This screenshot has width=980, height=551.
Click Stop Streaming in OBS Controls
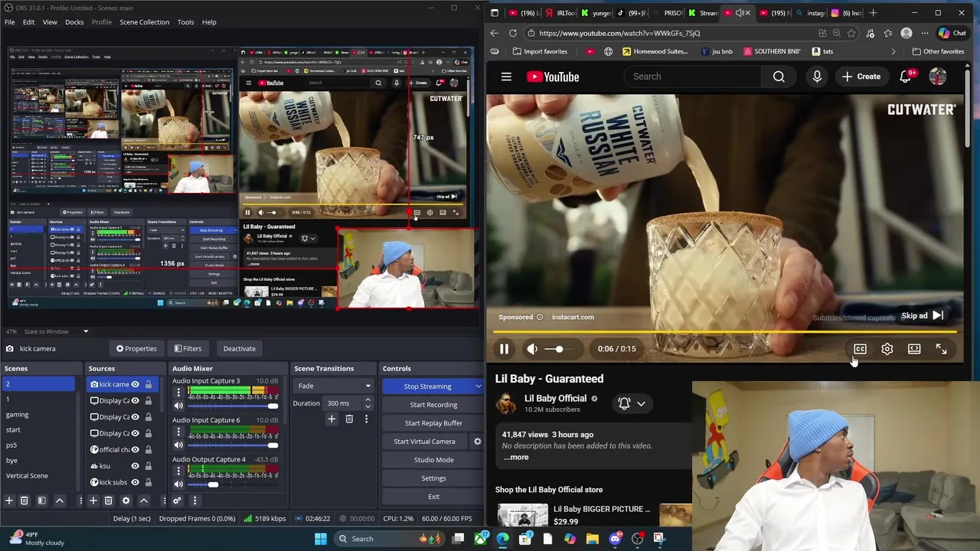tap(427, 386)
